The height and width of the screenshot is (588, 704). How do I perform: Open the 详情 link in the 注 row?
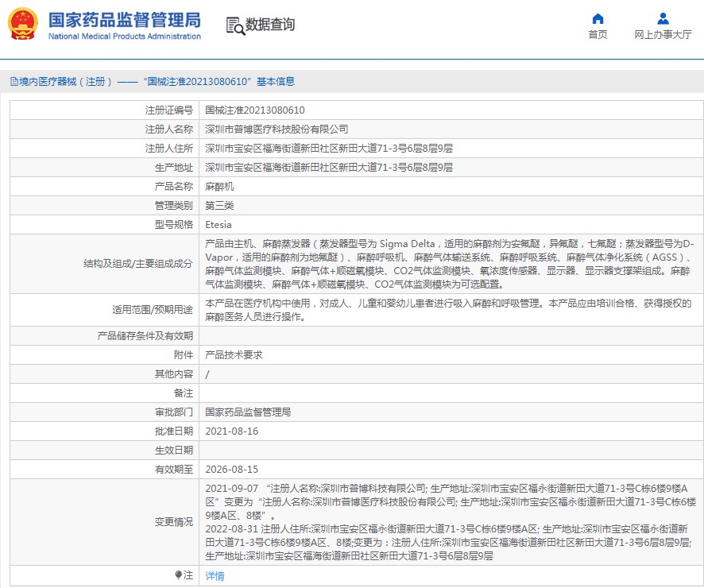click(x=215, y=576)
